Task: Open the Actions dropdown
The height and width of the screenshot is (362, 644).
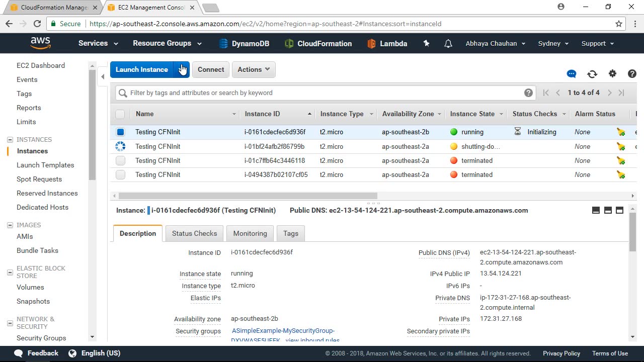Action: 254,69
